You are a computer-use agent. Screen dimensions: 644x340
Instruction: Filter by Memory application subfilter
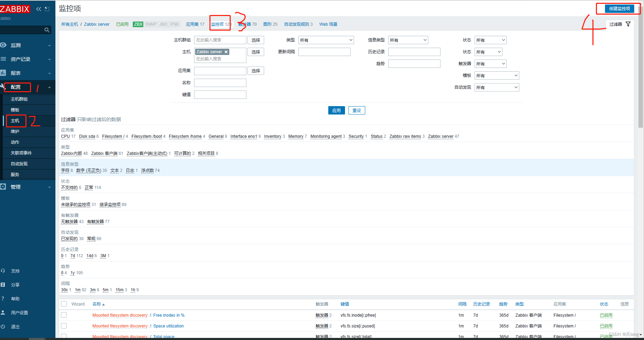click(296, 136)
